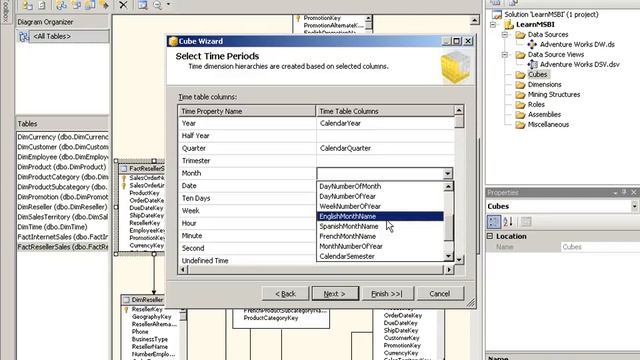Viewport: 640px width, 360px height.
Task: Click the grid horizontal scroll right arrow
Action: [449, 269]
